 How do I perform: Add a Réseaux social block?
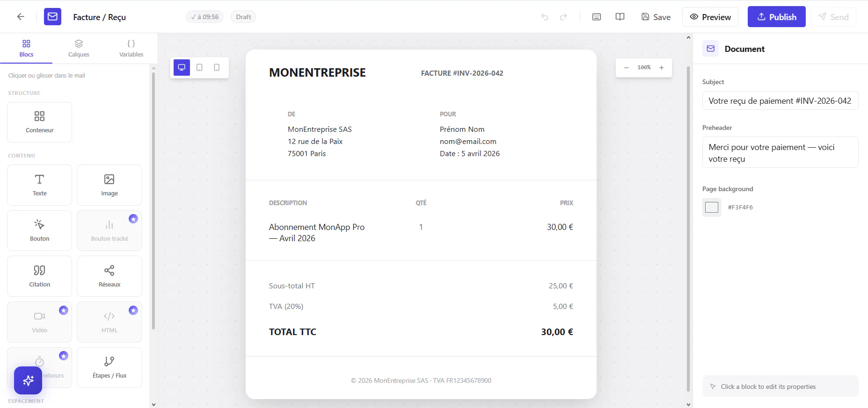pos(109,276)
